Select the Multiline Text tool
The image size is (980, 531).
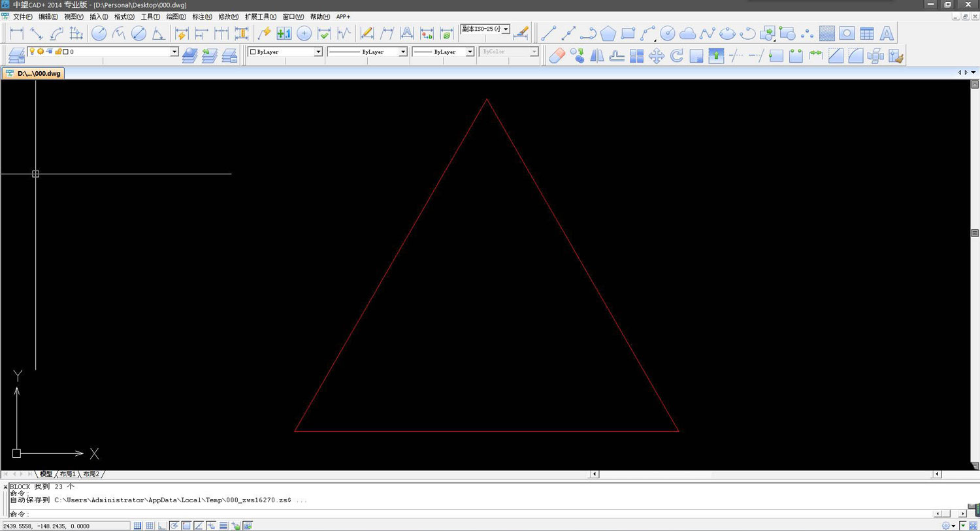pos(887,33)
